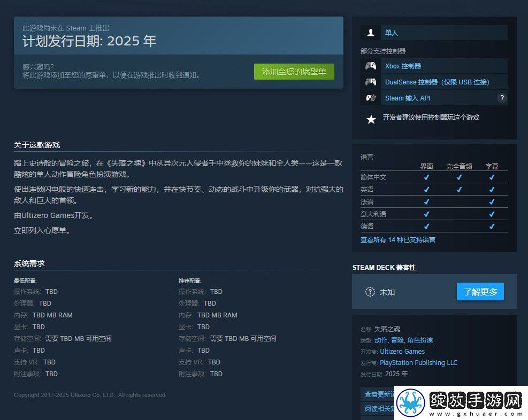
Task: Click the 由Ultizero Games开发 line
Action: pyautogui.click(x=53, y=215)
